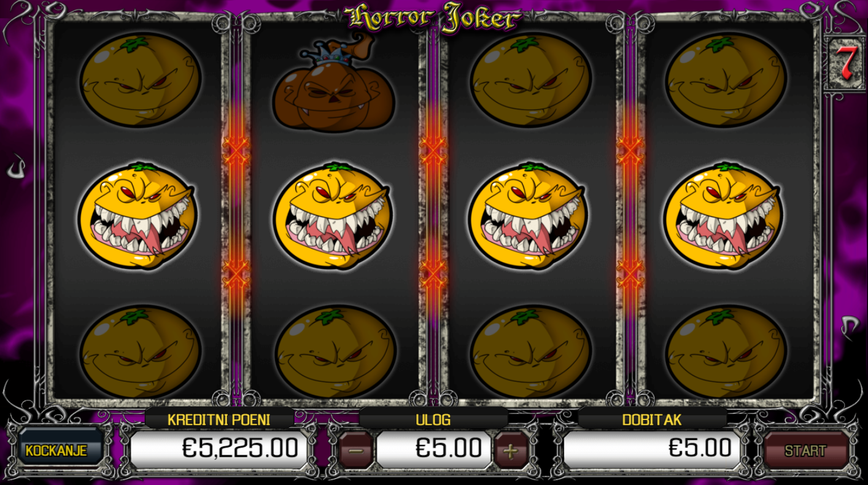Click the crowned dark pumpkin joker symbol
The image size is (868, 485).
point(334,83)
